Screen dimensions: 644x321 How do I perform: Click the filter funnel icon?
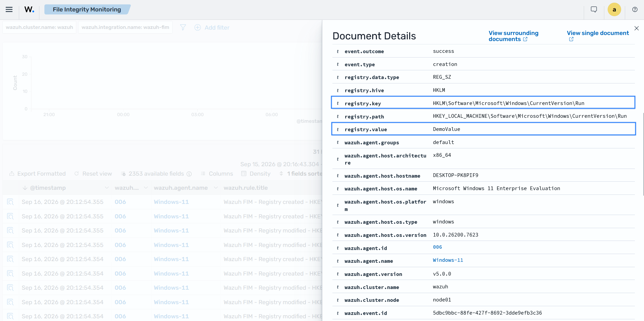[x=183, y=27]
